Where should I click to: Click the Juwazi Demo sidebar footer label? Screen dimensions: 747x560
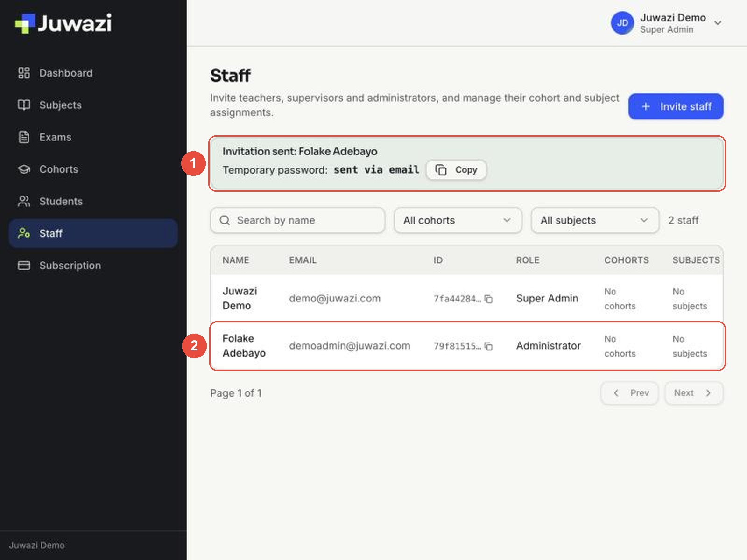[37, 545]
